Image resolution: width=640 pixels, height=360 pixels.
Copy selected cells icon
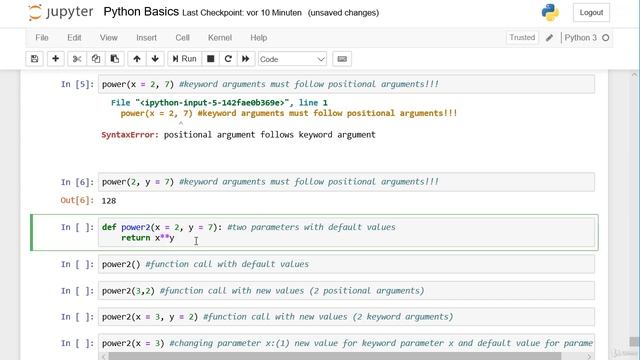tap(96, 59)
